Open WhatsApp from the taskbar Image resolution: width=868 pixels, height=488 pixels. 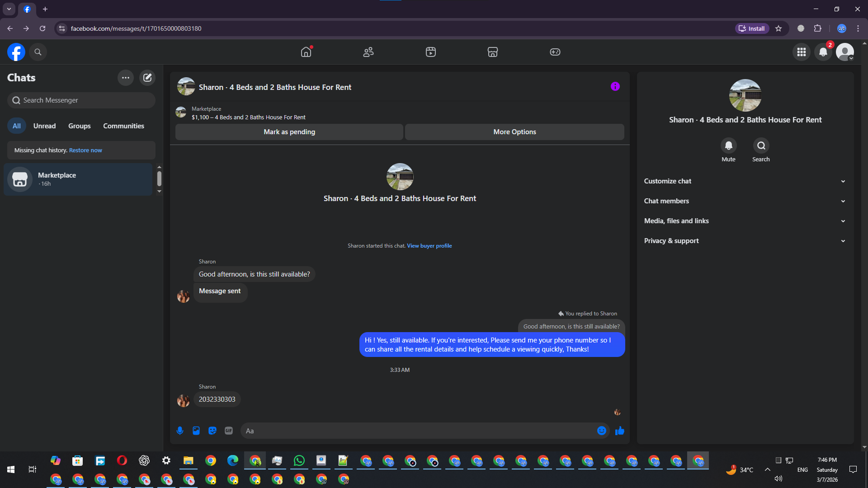299,460
